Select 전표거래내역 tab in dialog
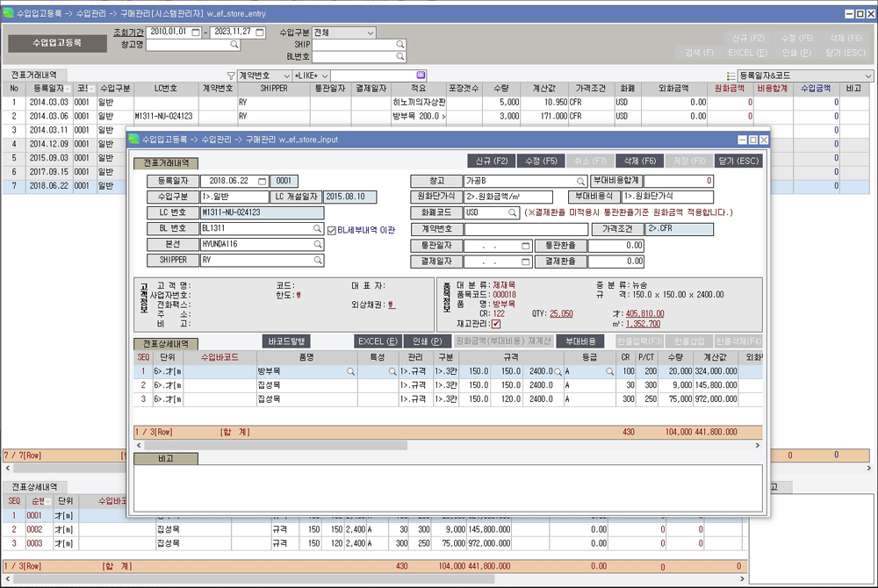The image size is (878, 588). click(x=166, y=163)
